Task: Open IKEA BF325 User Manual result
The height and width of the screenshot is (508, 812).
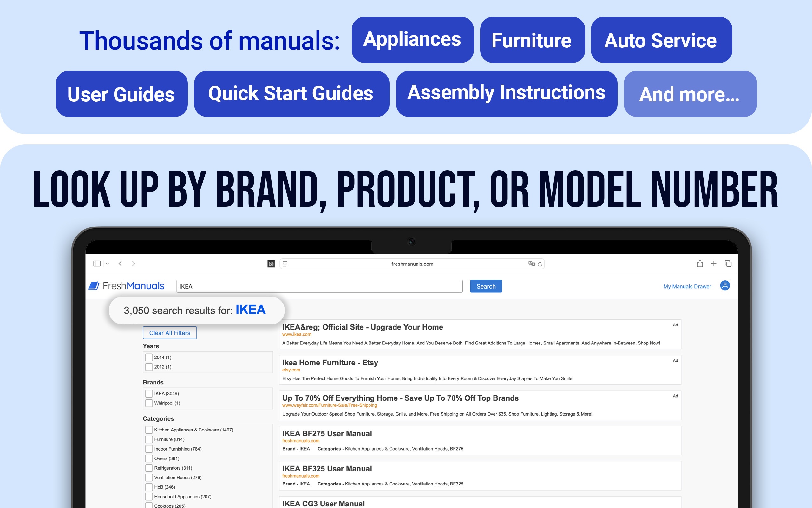Action: [327, 469]
